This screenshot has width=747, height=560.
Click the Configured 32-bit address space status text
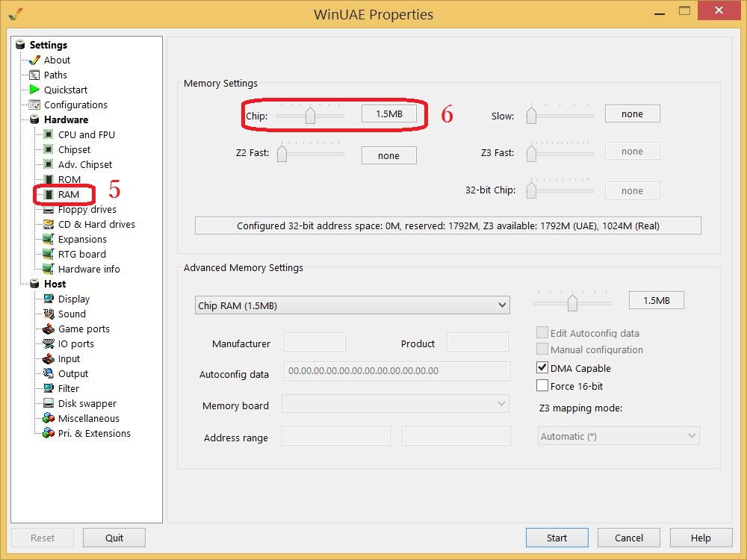[x=447, y=225]
